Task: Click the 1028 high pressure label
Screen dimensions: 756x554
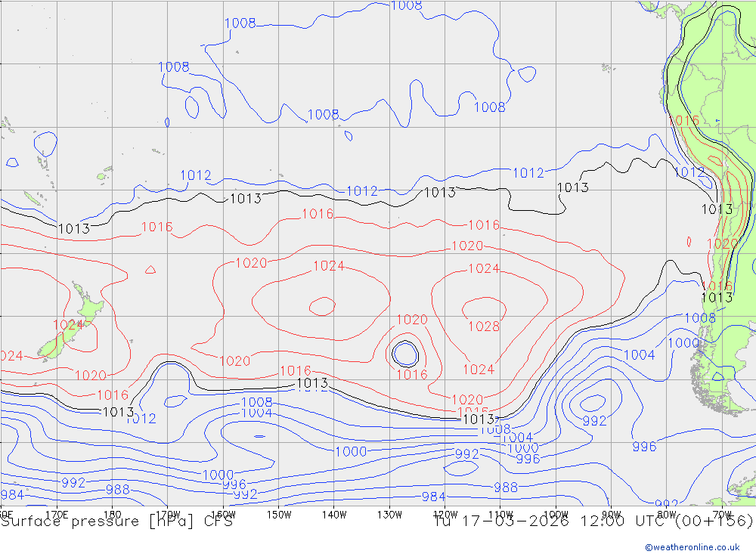Action: coord(484,327)
